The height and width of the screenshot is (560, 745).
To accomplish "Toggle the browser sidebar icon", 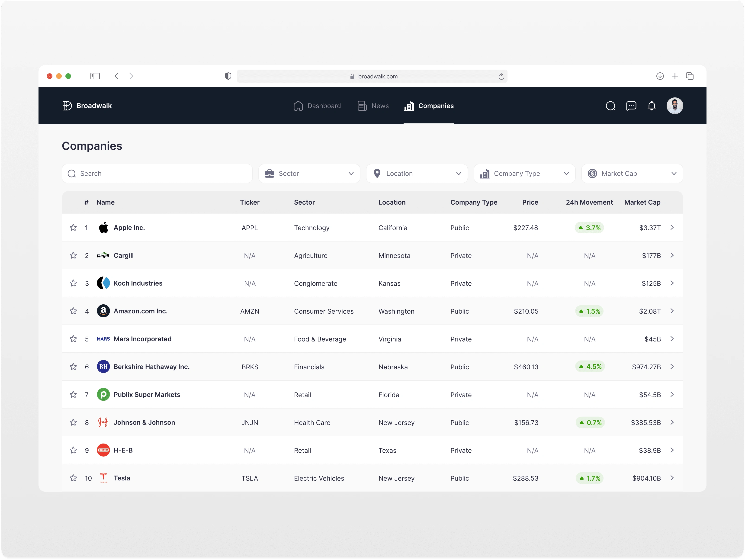I will pos(95,76).
